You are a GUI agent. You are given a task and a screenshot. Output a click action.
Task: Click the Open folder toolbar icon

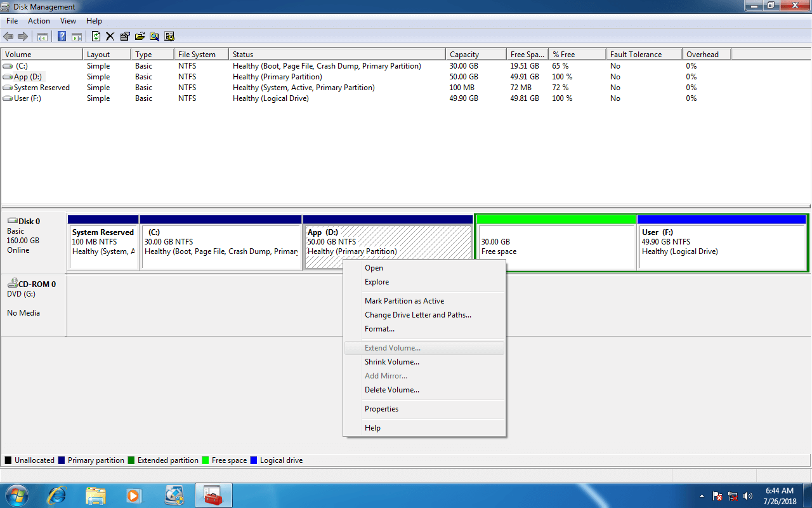140,37
